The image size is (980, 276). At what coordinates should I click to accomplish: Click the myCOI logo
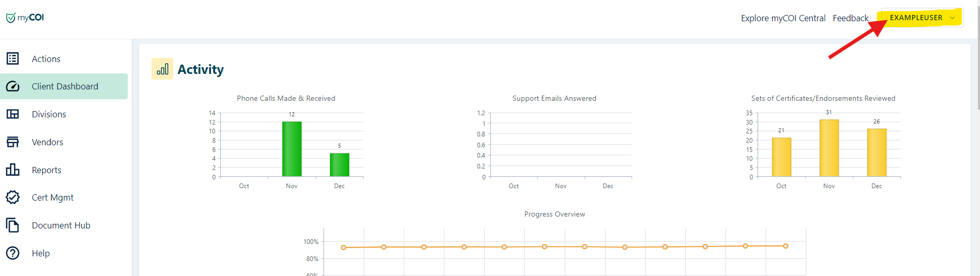coord(25,18)
